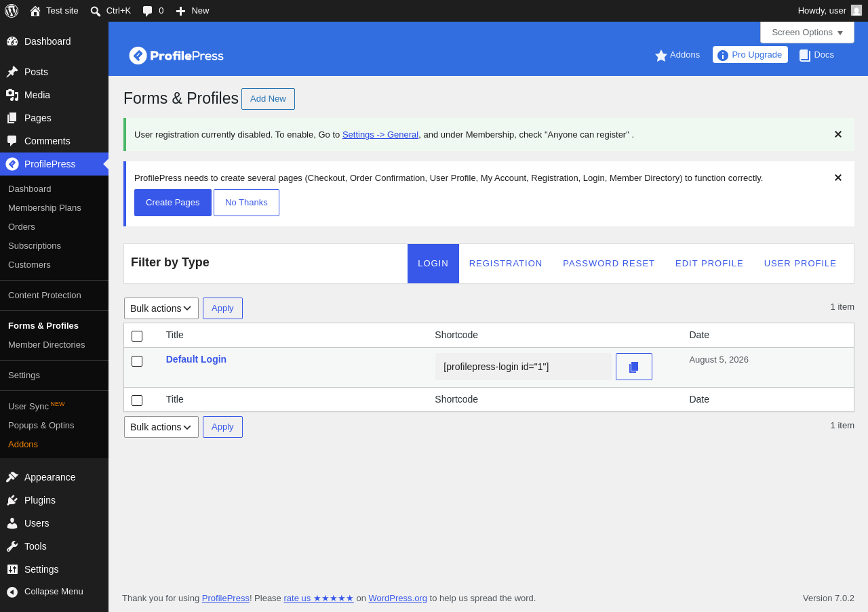Viewport: 868px width, 612px height.
Task: Click the Appearance paintbrush icon
Action: [x=12, y=477]
